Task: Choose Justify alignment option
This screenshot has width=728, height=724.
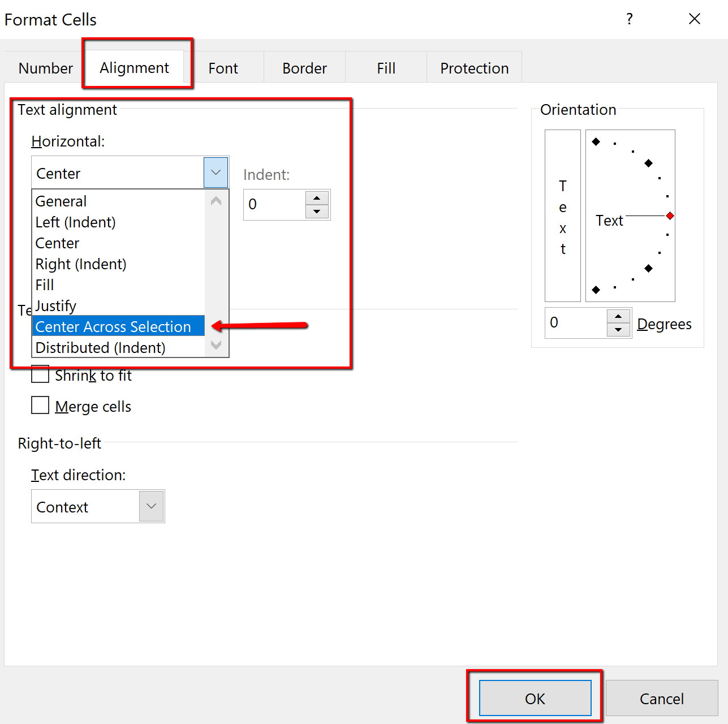Action: coord(118,306)
